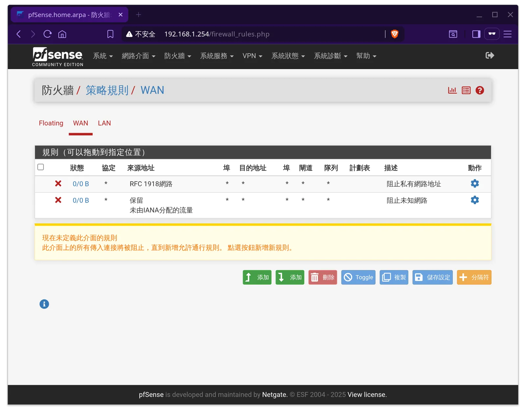Open the firewall log list icon

[466, 90]
